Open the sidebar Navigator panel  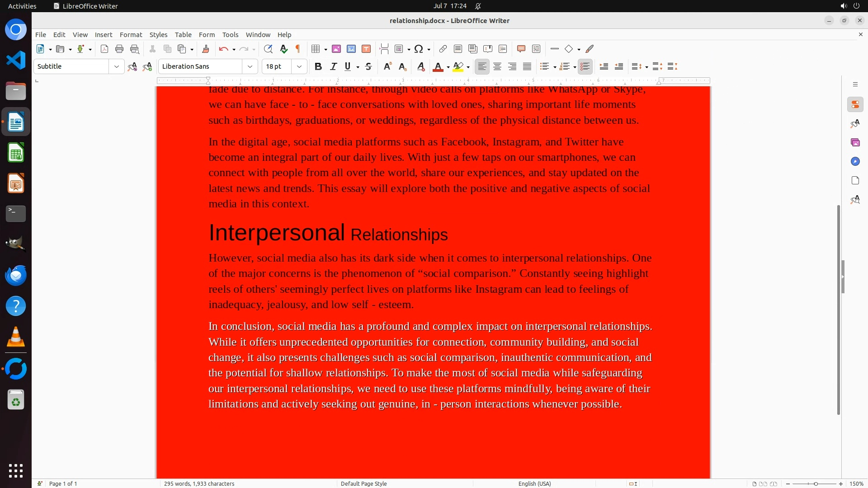click(855, 161)
